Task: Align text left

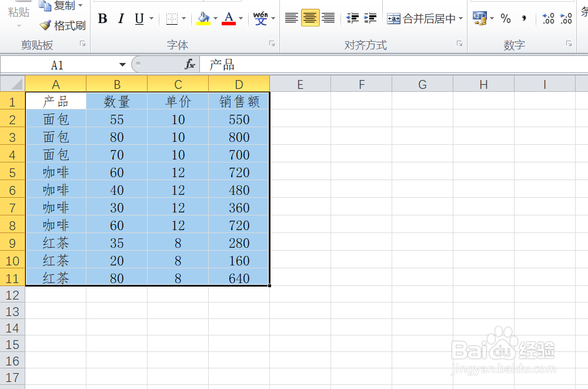Action: coord(292,18)
